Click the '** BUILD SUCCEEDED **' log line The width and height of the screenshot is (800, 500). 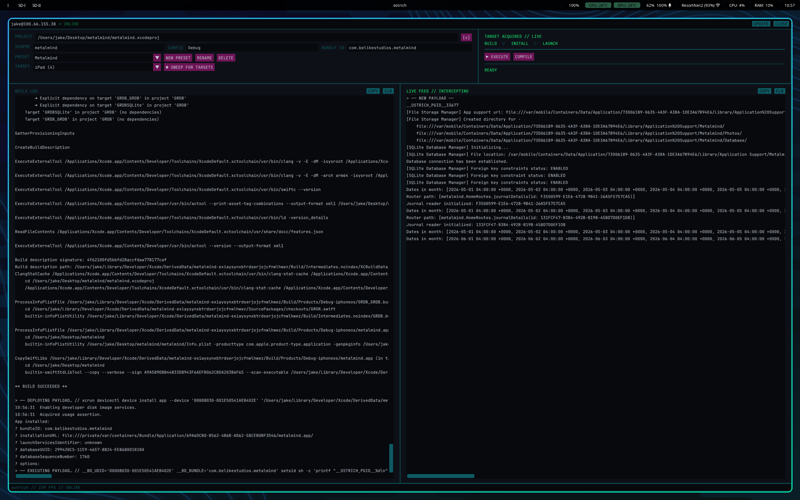pyautogui.click(x=41, y=386)
